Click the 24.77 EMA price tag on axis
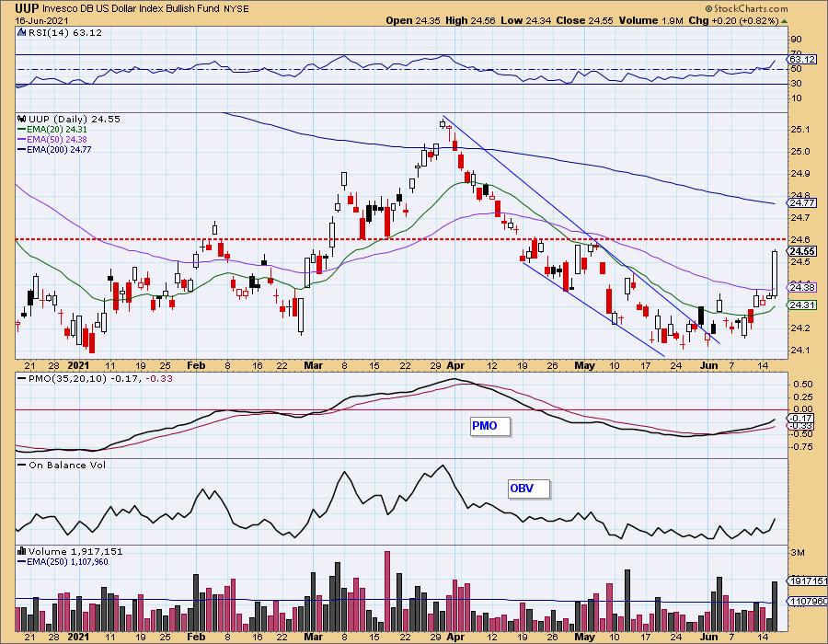The height and width of the screenshot is (644, 828). (801, 202)
